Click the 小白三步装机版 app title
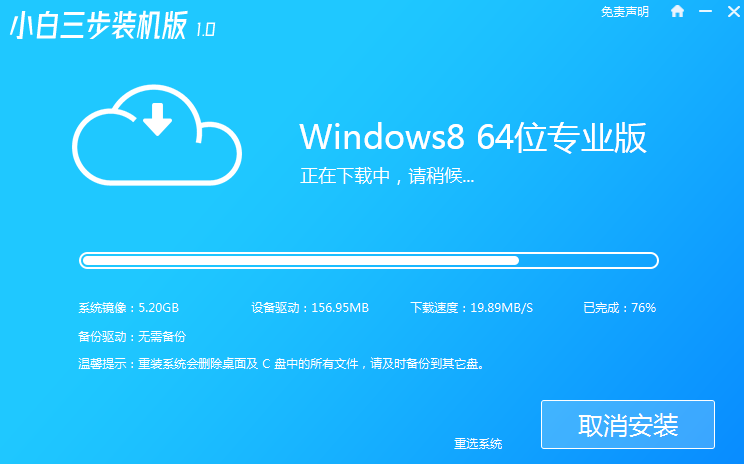The width and height of the screenshot is (744, 464). (x=98, y=27)
